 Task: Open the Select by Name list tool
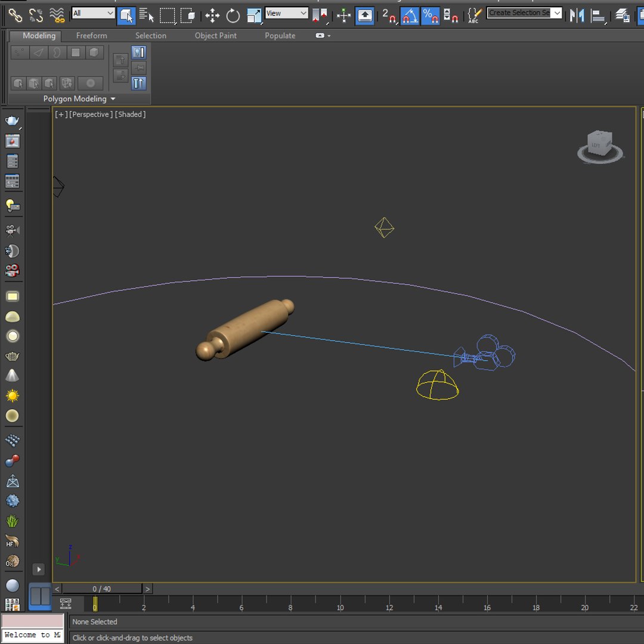pos(146,16)
